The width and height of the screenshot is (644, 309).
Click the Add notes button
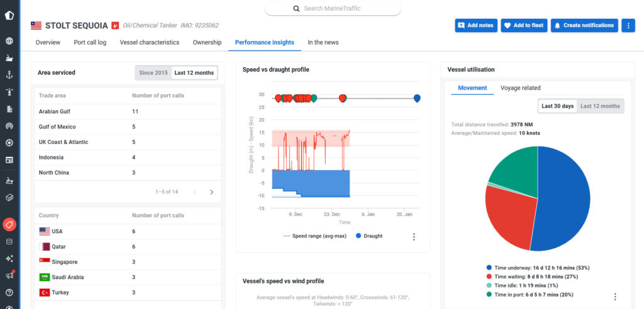(476, 26)
